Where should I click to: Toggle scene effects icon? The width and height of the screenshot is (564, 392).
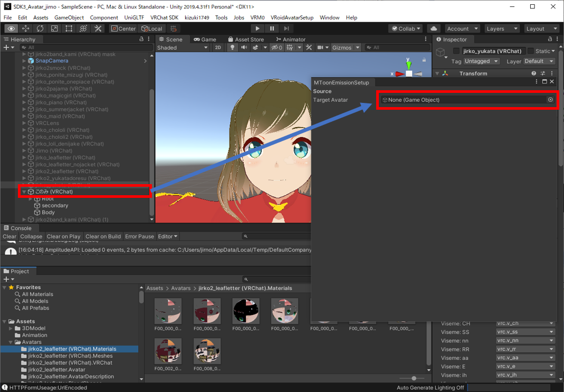click(255, 47)
